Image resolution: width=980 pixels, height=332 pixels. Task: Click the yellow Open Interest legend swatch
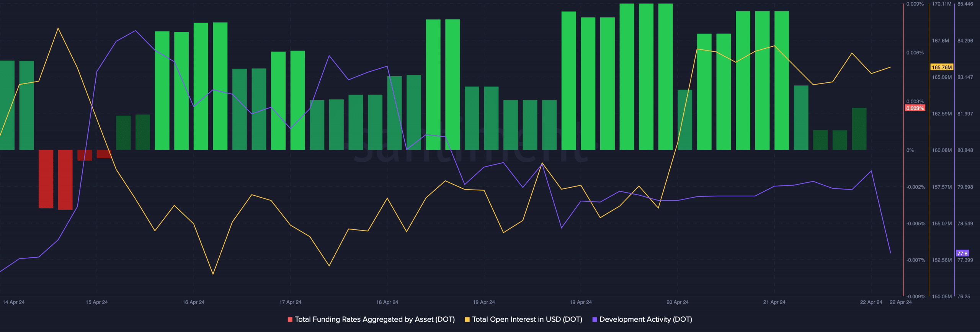coord(467,319)
